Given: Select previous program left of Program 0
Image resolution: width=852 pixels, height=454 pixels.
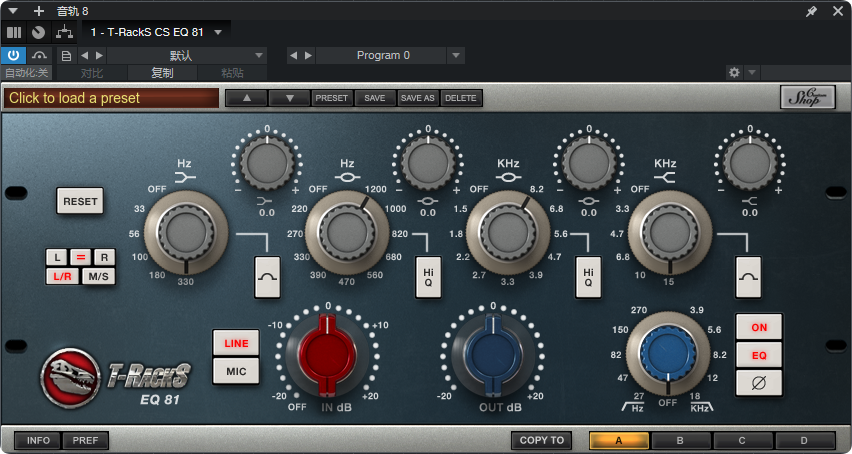Looking at the screenshot, I should click(293, 55).
